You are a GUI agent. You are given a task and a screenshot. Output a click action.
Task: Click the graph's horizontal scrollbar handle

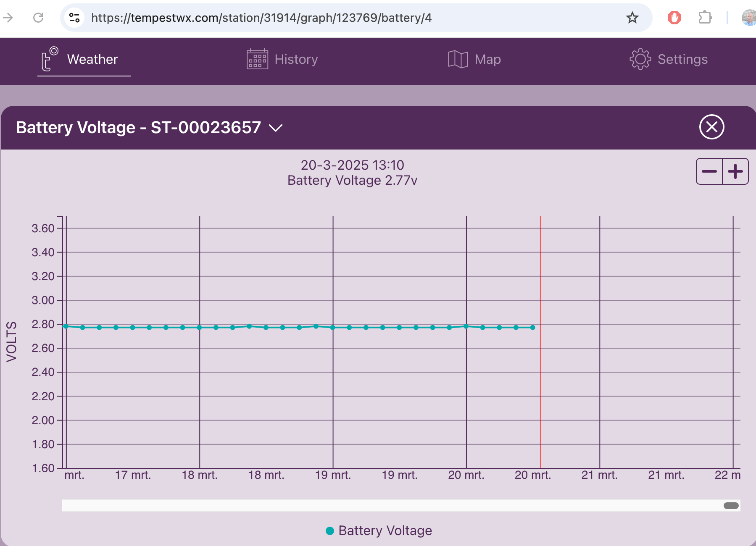click(x=731, y=506)
